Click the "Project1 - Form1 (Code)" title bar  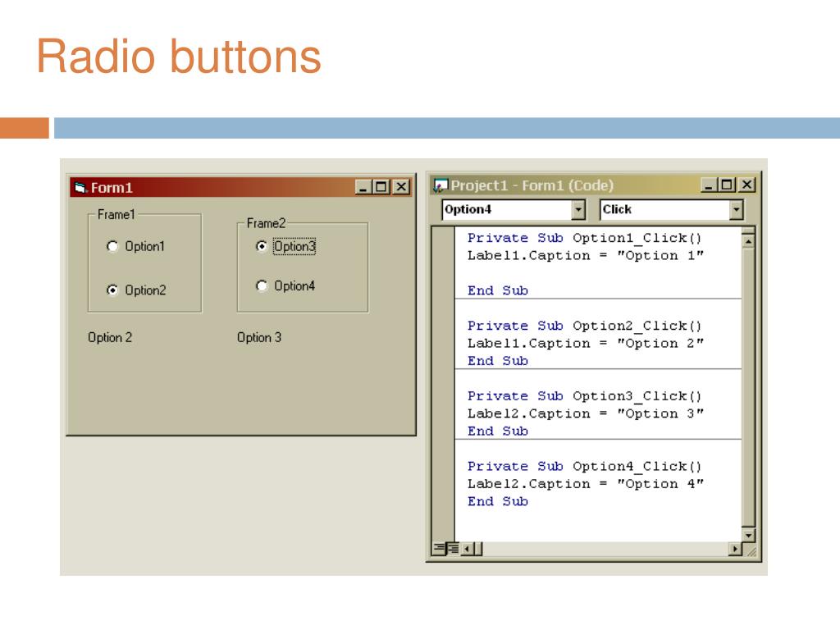[x=532, y=185]
